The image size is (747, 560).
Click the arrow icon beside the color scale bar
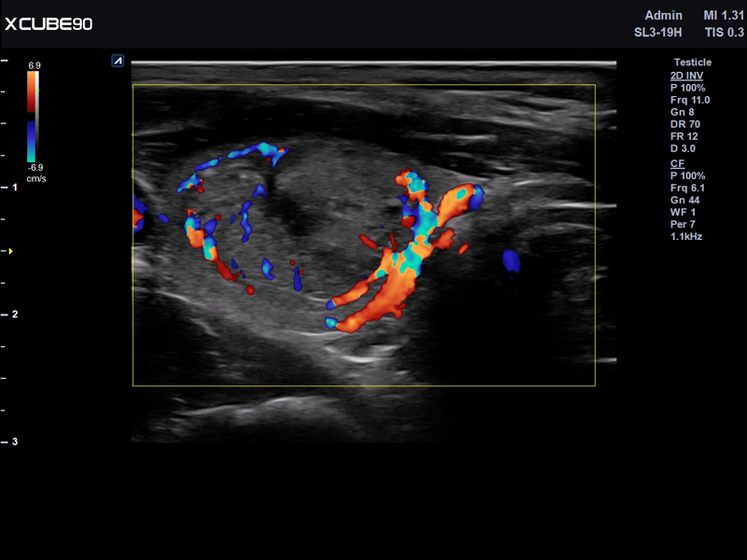(x=13, y=249)
